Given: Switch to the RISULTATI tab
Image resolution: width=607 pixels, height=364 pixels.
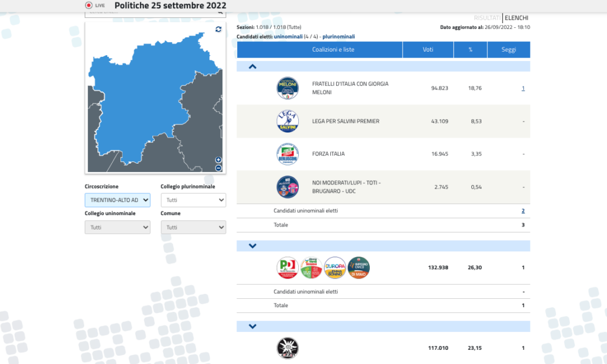Looking at the screenshot, I should pos(487,18).
